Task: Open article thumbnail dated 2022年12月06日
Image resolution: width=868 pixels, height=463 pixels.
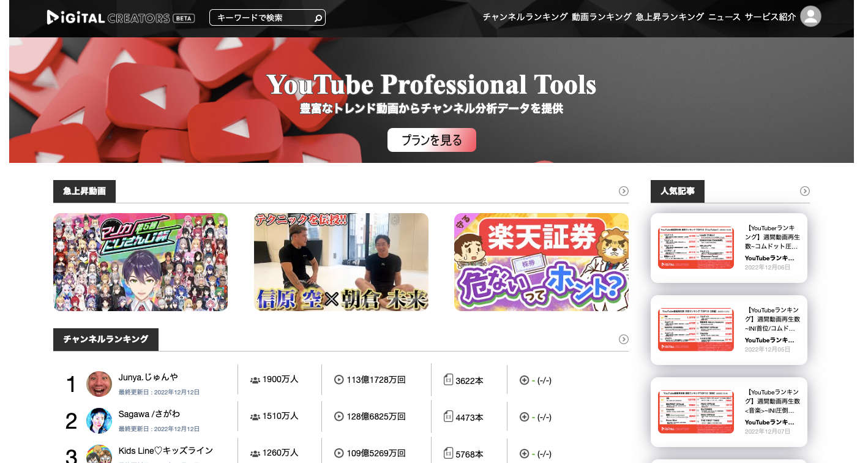Action: click(696, 247)
